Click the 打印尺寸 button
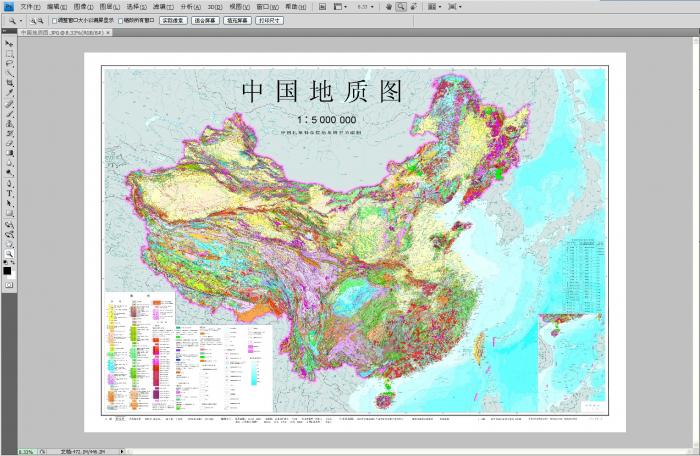 (x=269, y=20)
